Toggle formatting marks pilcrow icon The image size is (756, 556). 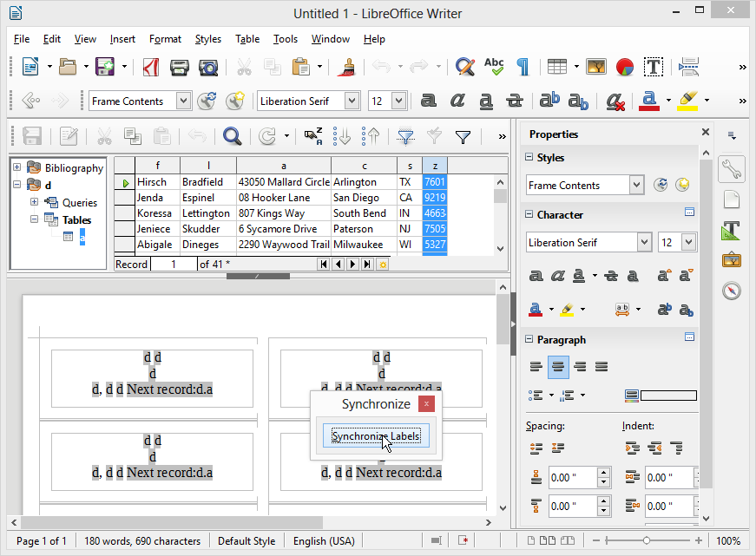tap(523, 67)
